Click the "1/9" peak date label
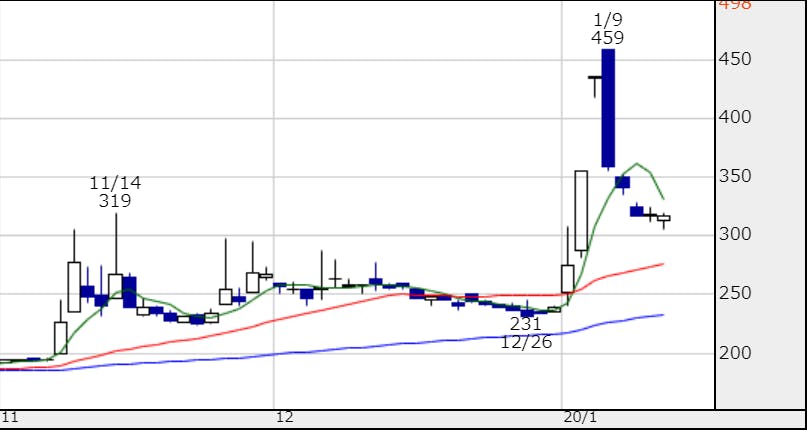 [608, 20]
